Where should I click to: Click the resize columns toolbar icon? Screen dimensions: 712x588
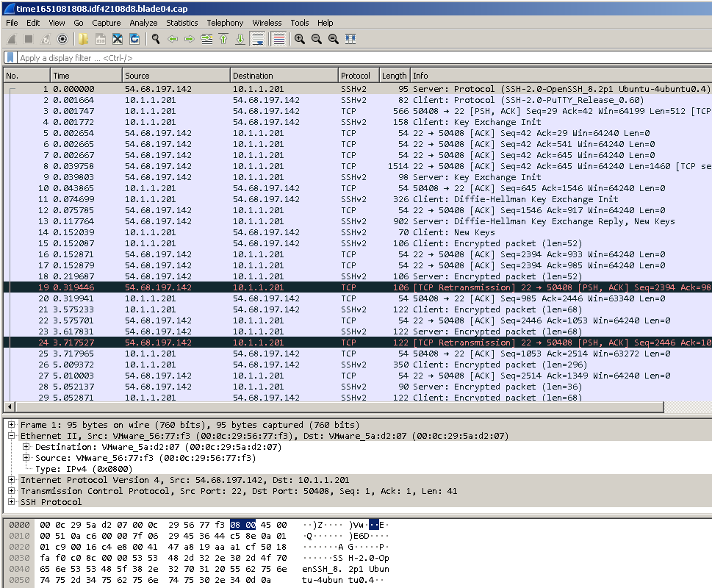click(x=350, y=39)
